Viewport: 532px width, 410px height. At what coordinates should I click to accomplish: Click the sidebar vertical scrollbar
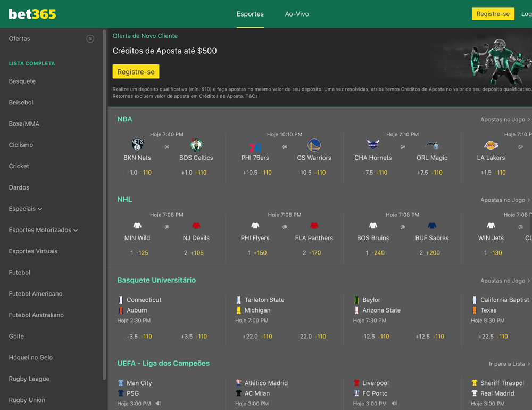coord(104,204)
